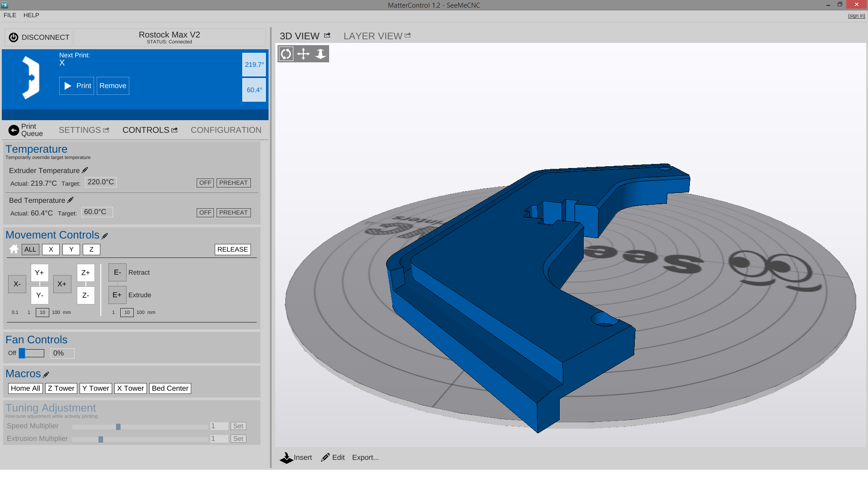Select the 10 mm movement step size
This screenshot has height=477, width=868.
[42, 313]
